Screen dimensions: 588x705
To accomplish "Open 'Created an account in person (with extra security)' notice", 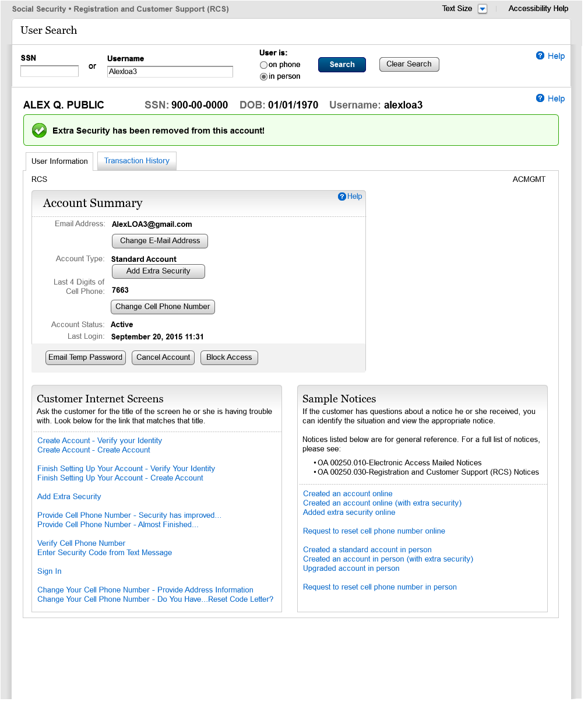I will [x=388, y=559].
